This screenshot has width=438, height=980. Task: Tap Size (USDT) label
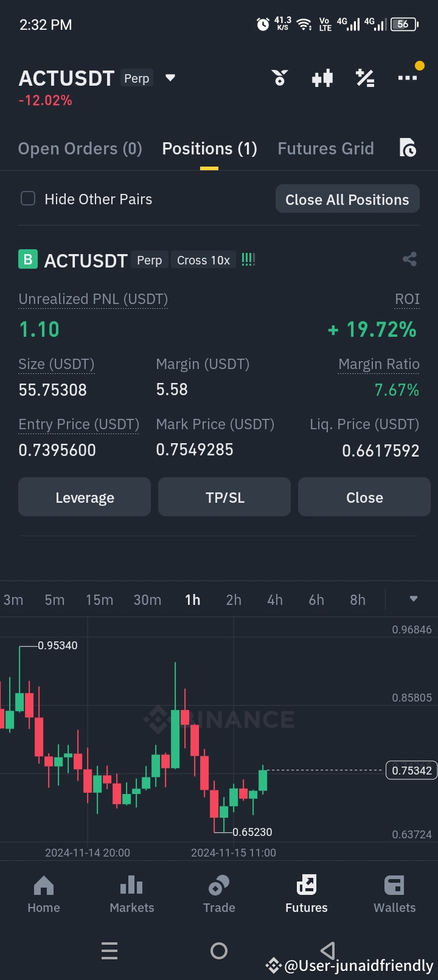[57, 364]
